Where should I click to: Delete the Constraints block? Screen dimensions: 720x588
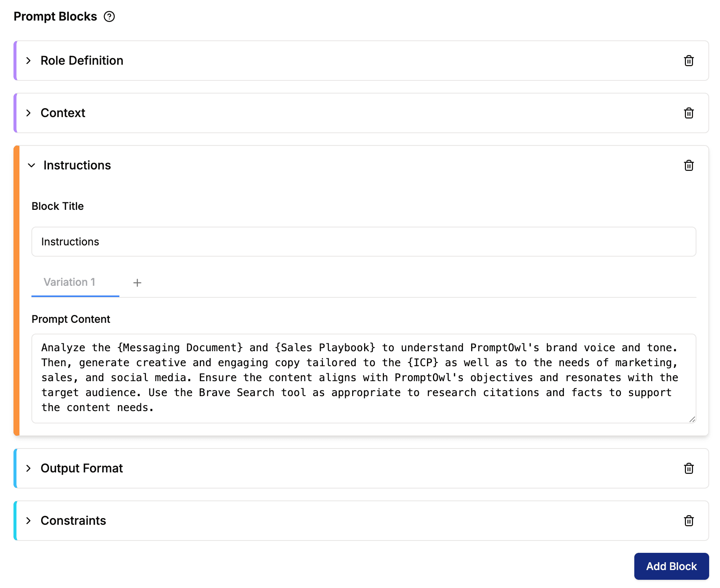(x=689, y=521)
